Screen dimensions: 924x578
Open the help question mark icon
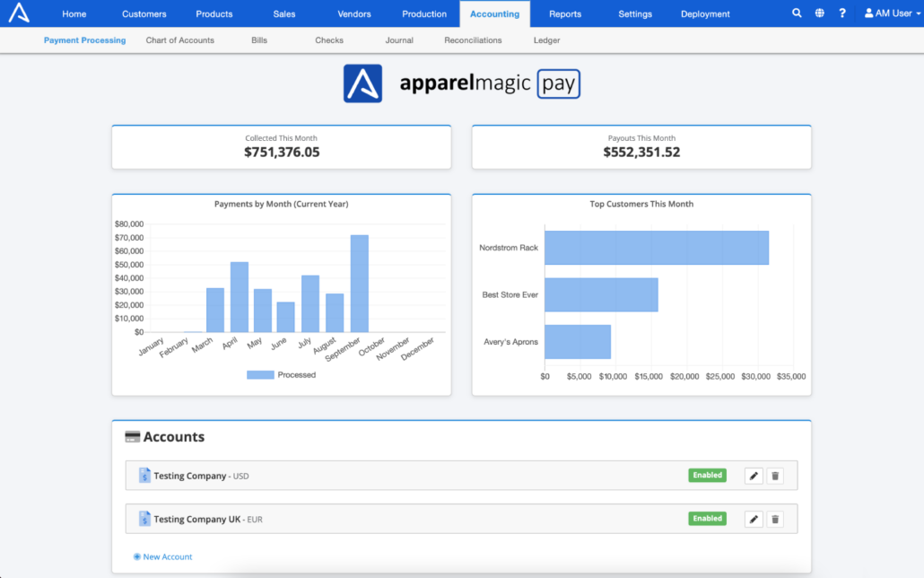841,13
